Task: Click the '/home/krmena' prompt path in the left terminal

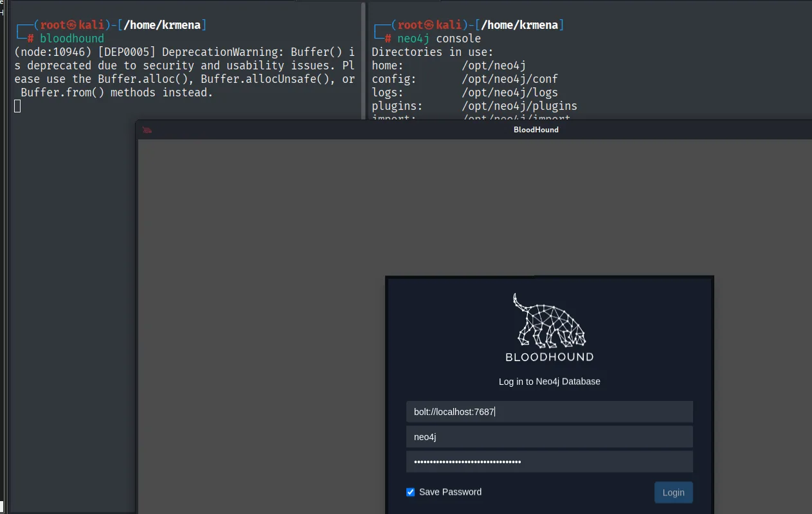Action: tap(162, 25)
